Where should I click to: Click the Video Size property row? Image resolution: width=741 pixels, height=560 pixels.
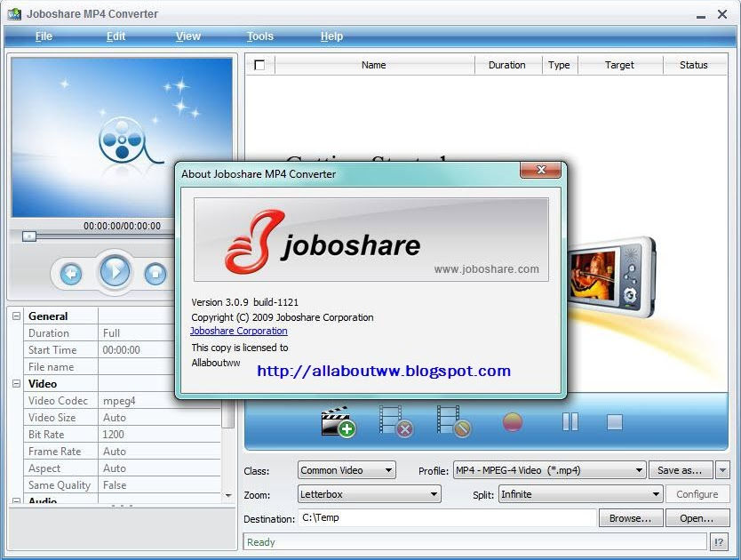pyautogui.click(x=122, y=418)
